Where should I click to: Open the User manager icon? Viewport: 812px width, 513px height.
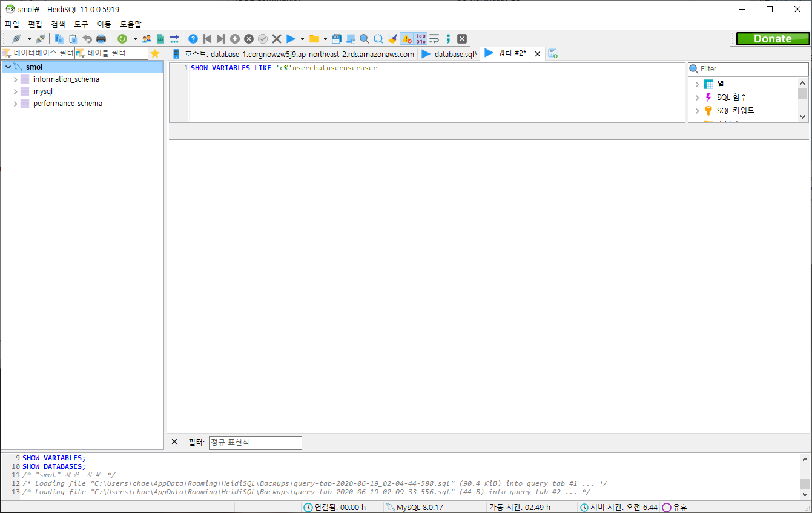click(x=147, y=39)
